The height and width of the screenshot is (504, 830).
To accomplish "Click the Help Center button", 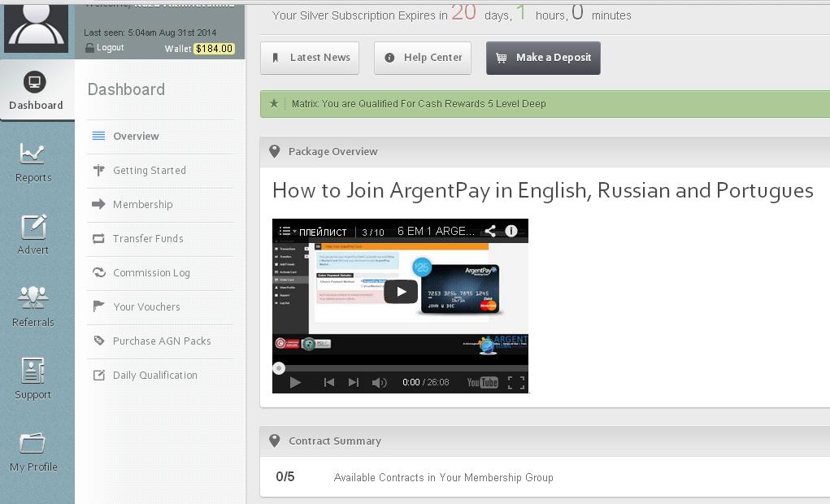I will pos(423,58).
